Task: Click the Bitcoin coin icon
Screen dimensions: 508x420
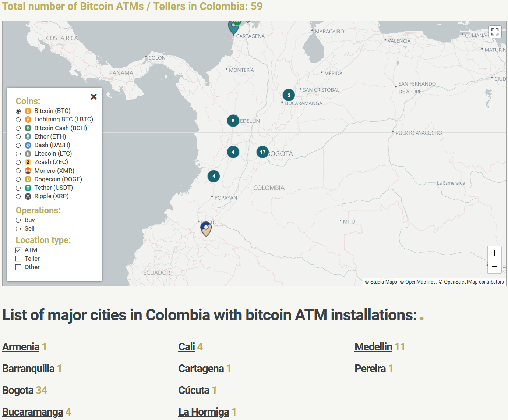Action: 28,111
